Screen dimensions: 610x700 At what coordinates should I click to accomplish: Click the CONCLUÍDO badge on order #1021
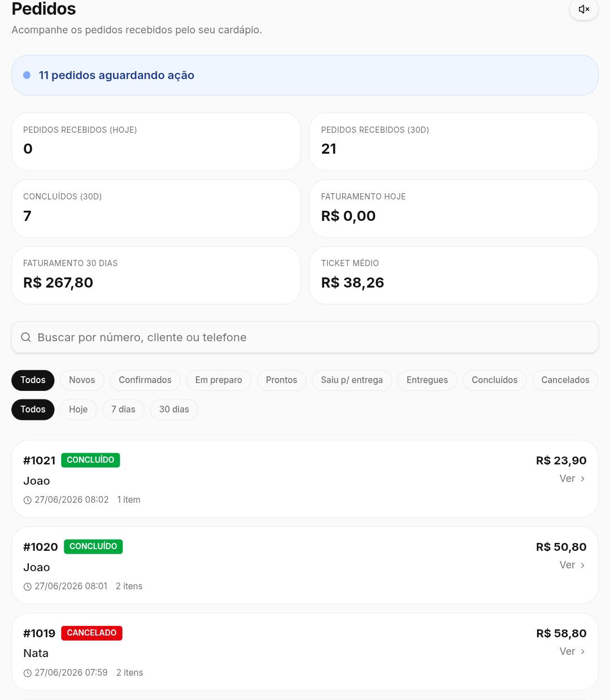[90, 460]
